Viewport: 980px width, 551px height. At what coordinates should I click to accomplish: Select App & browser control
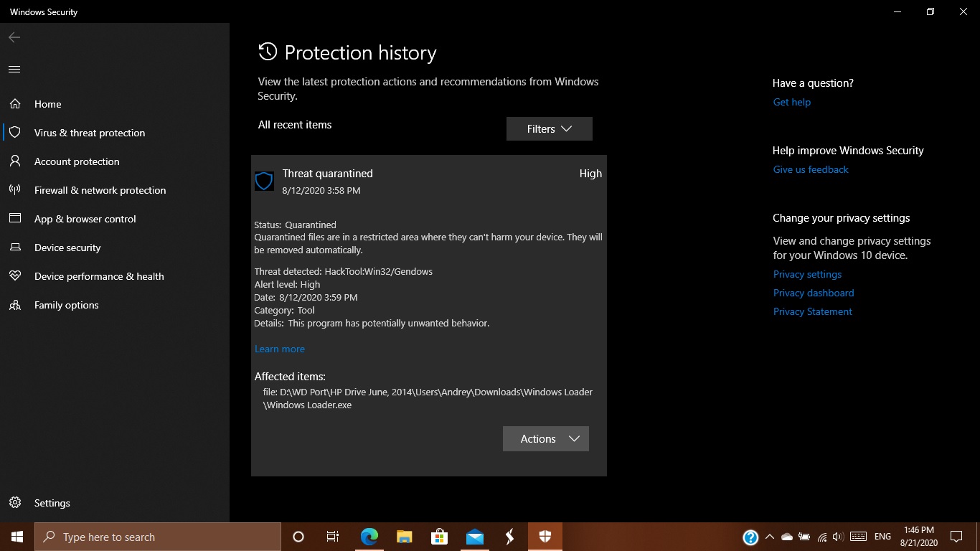point(115,219)
